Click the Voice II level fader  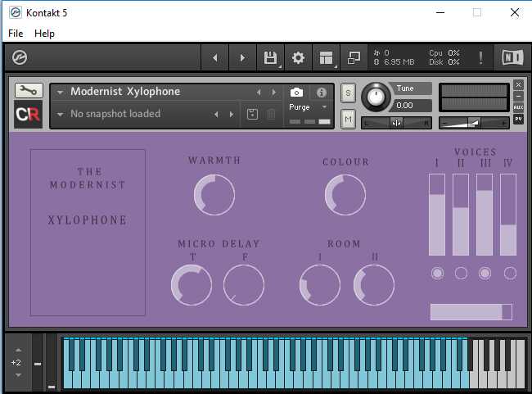461,215
